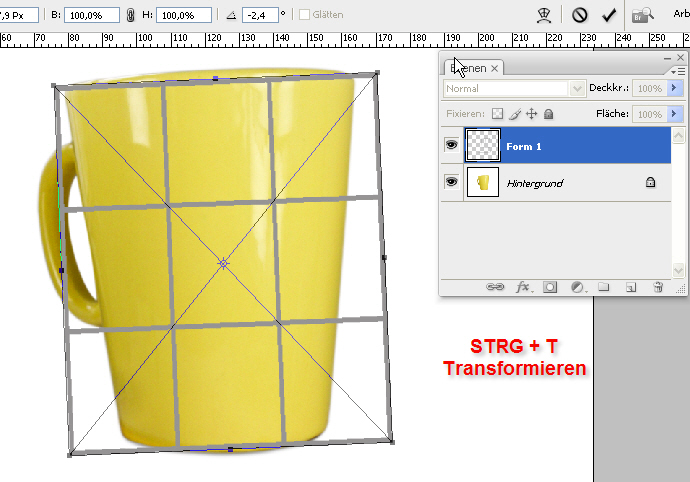This screenshot has height=482, width=690.
Task: Hide the Form 1 layer
Action: tap(451, 145)
